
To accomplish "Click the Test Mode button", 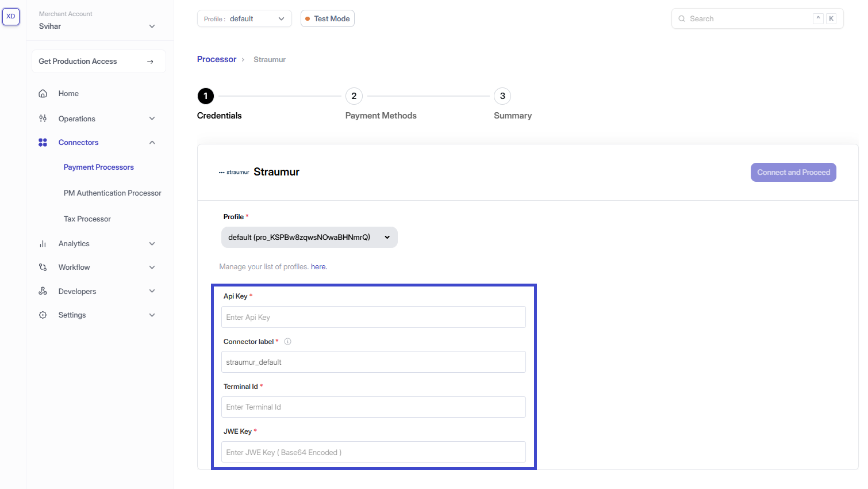I will 328,19.
